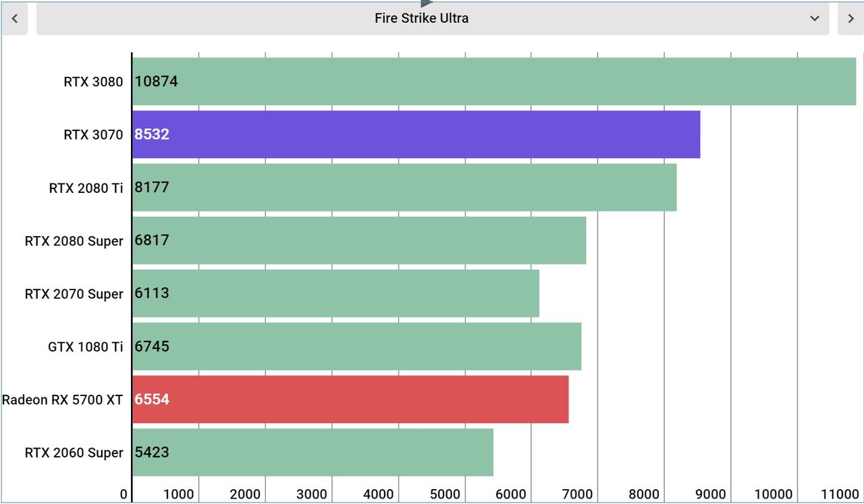
Task: Click the RTX 3080 axis label
Action: pos(94,82)
